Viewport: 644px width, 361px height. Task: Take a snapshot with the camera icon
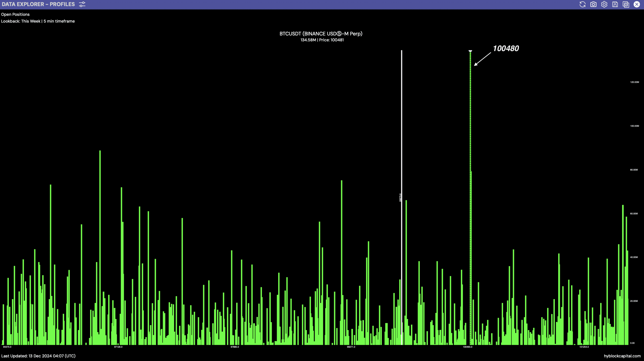click(x=593, y=4)
